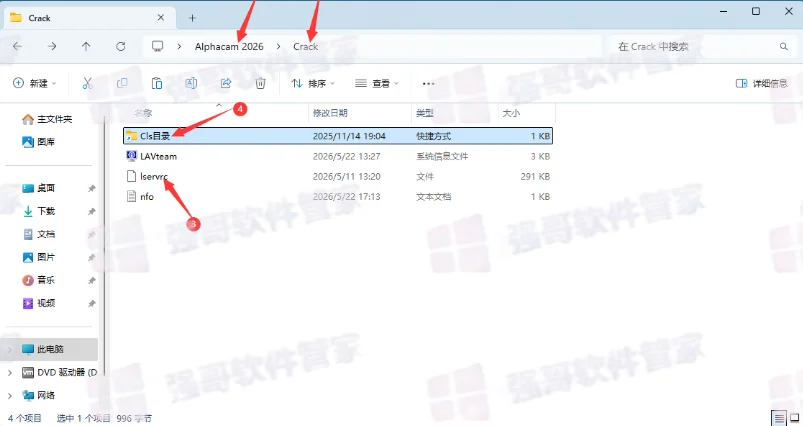Select Crack in the breadcrumb path
Screen dimensions: 803x426
click(x=306, y=47)
